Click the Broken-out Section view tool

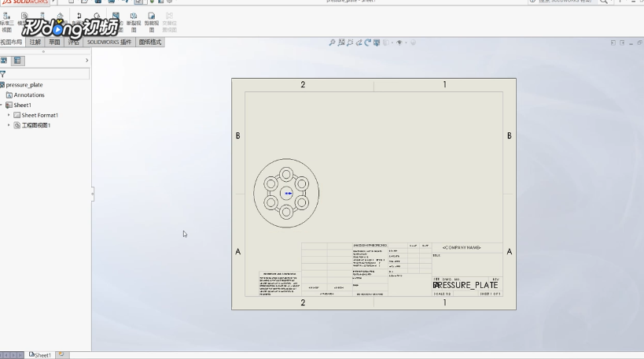[116, 22]
